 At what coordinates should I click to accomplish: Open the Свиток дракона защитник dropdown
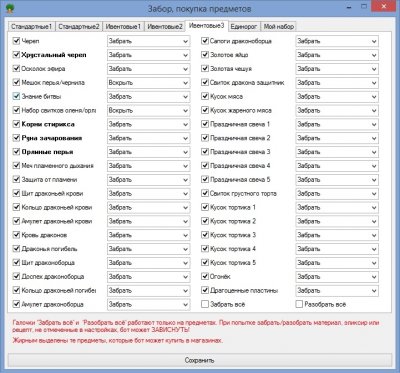pos(337,83)
